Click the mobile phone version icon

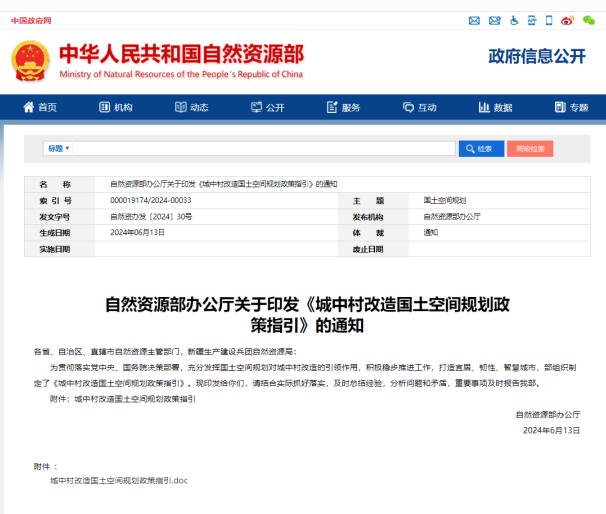click(x=549, y=20)
